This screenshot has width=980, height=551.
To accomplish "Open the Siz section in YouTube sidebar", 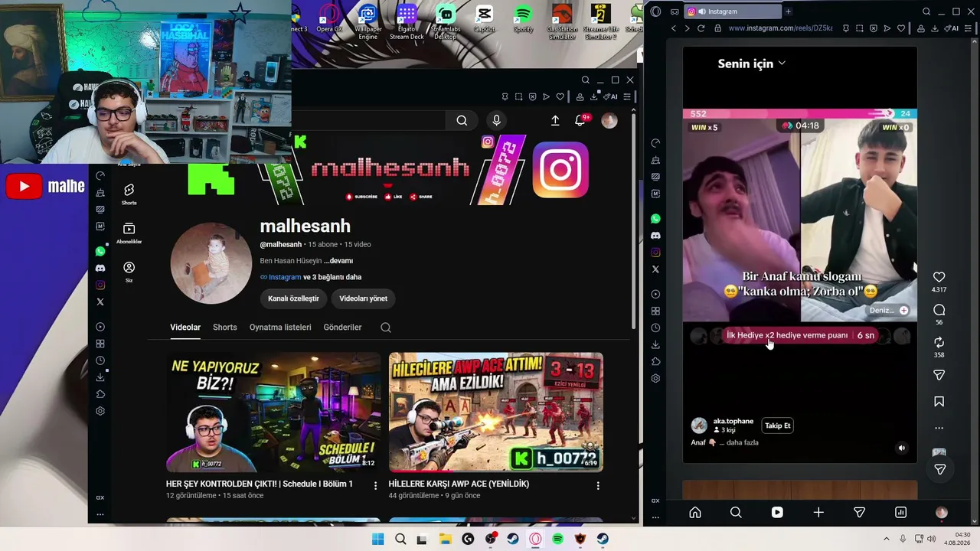I will pyautogui.click(x=129, y=272).
